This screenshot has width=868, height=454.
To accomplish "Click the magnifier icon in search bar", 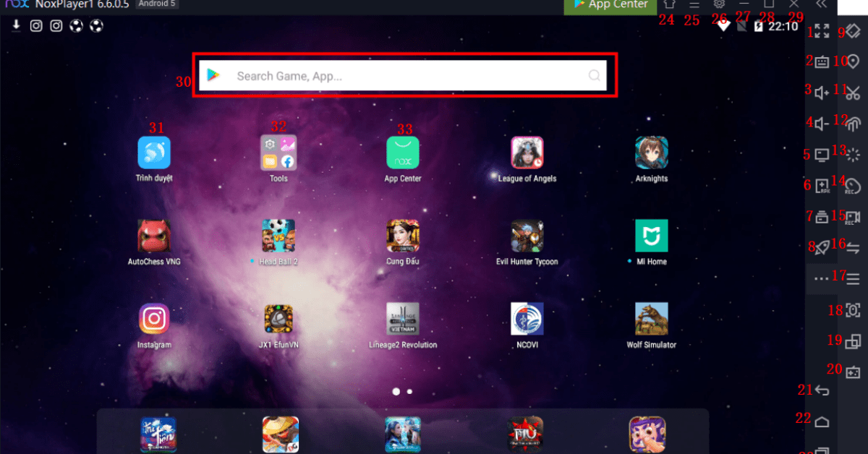I will [x=595, y=75].
